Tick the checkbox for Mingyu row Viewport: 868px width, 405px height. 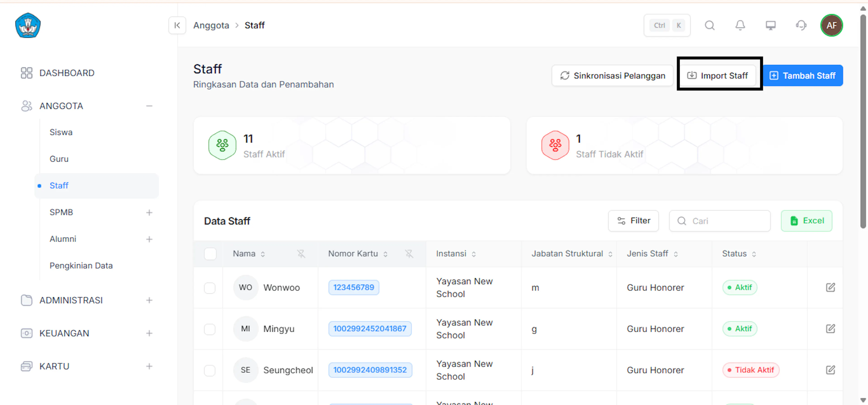(x=210, y=329)
